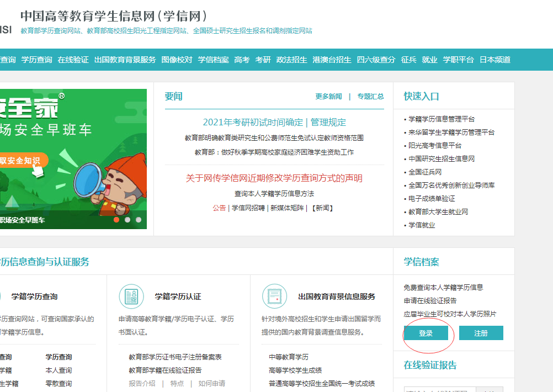
Task: Click the 学信档案 panel heading
Action: 422,262
